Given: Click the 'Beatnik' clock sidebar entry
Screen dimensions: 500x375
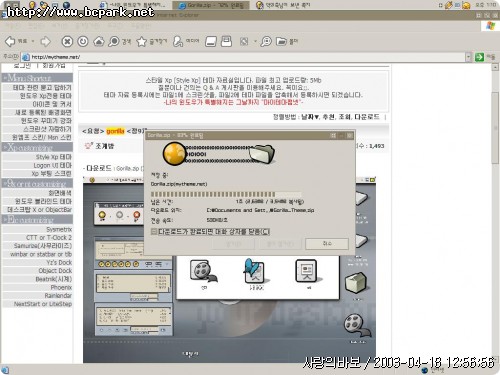Looking at the screenshot, I should click(x=54, y=279).
